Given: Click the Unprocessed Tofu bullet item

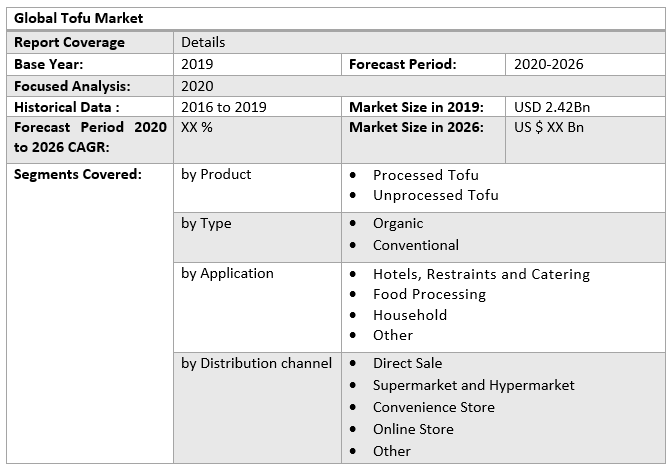Looking at the screenshot, I should point(435,195).
